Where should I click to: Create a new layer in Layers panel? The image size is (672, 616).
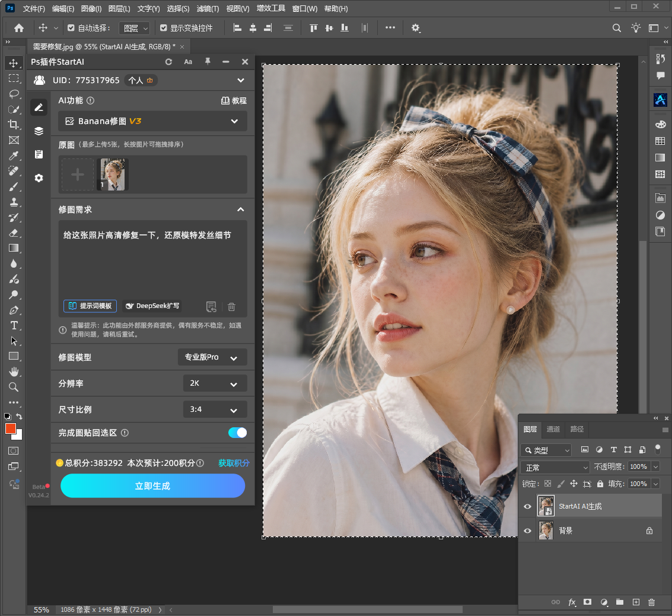coord(636,602)
